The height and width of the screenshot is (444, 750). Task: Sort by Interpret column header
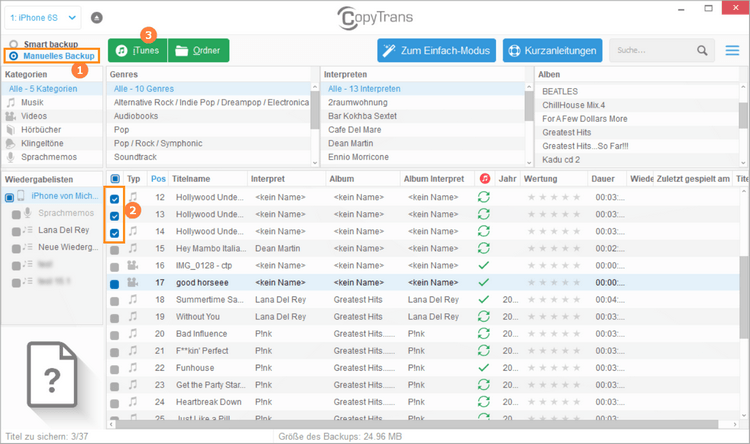click(267, 178)
